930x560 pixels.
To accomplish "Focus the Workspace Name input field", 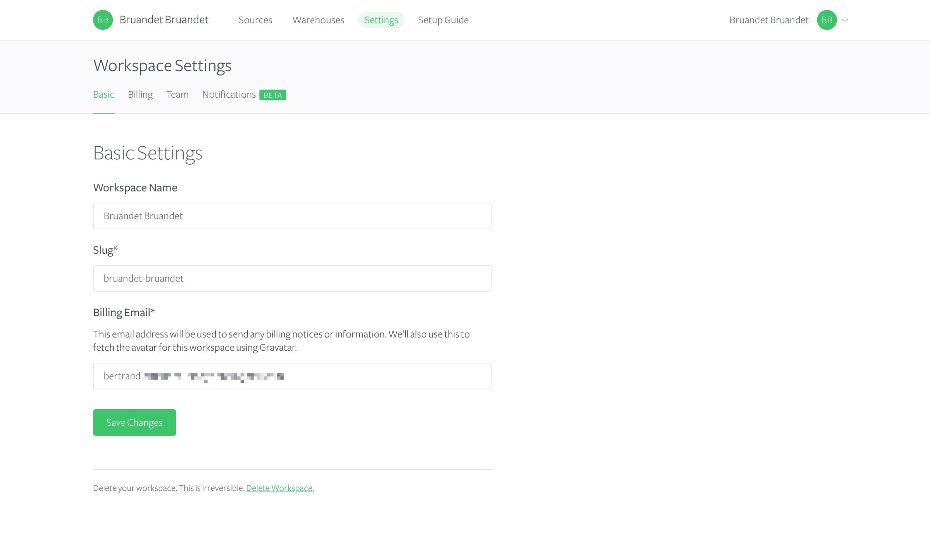I will tap(292, 216).
